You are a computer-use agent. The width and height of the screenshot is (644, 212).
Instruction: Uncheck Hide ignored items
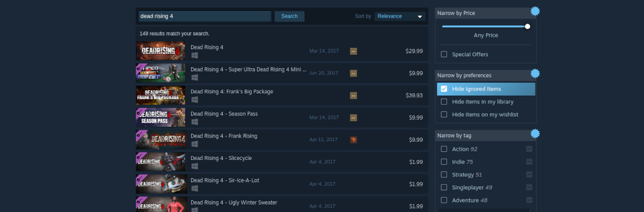[x=444, y=89]
